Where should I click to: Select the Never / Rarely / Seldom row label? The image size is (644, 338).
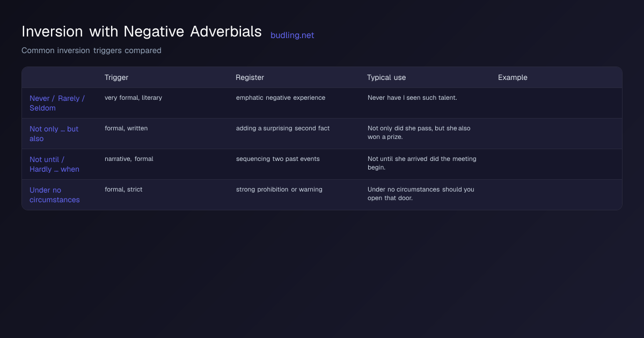(57, 103)
